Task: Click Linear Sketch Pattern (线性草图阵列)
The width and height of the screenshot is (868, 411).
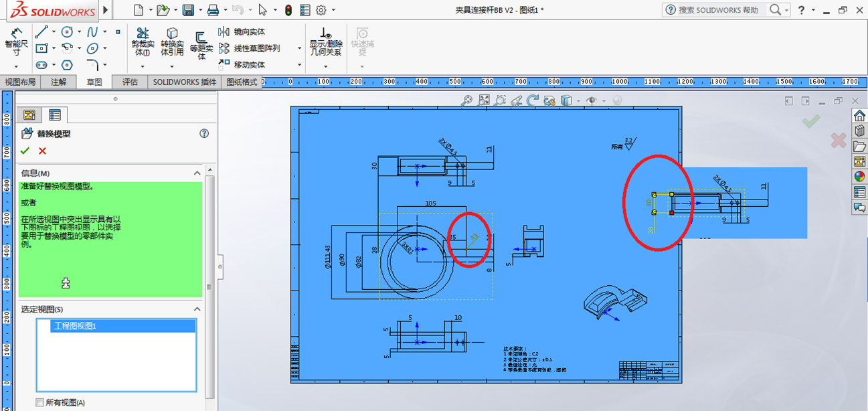Action: click(250, 48)
